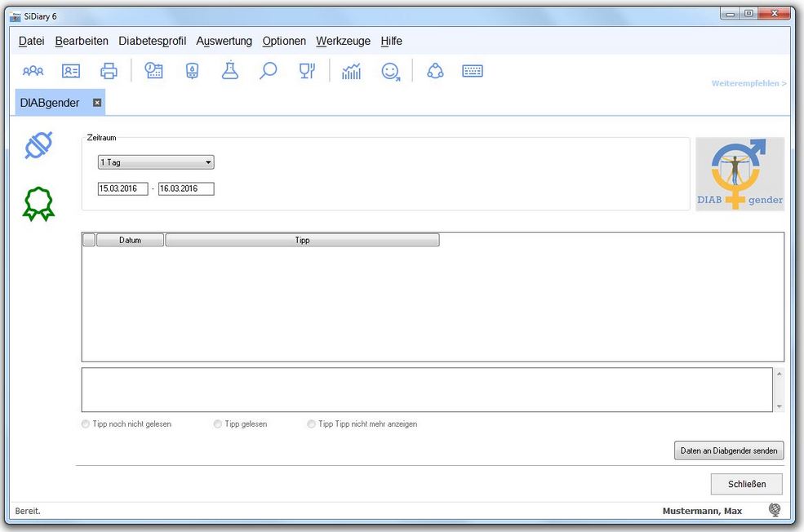Open the Hilfe menu
This screenshot has height=532, width=804.
pos(391,41)
